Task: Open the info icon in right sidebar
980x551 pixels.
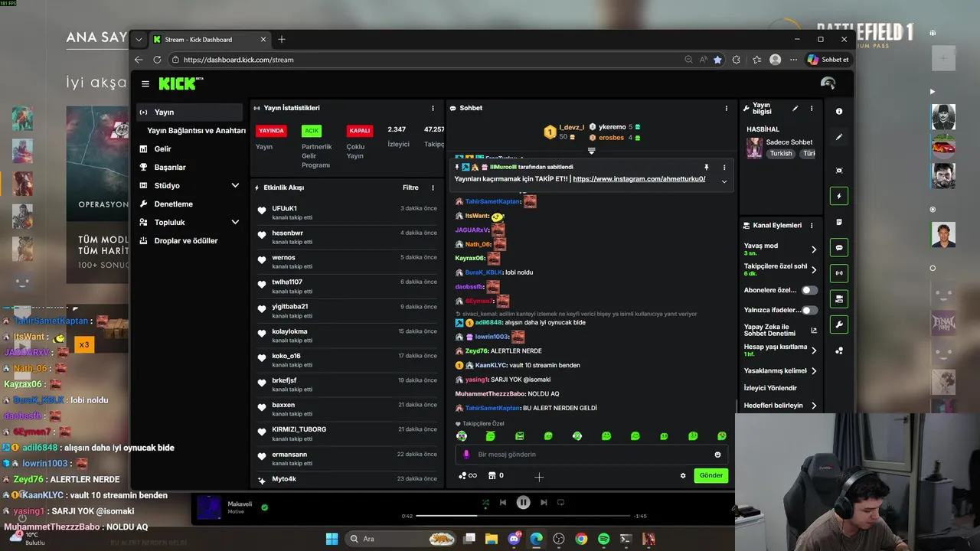Action: (839, 112)
